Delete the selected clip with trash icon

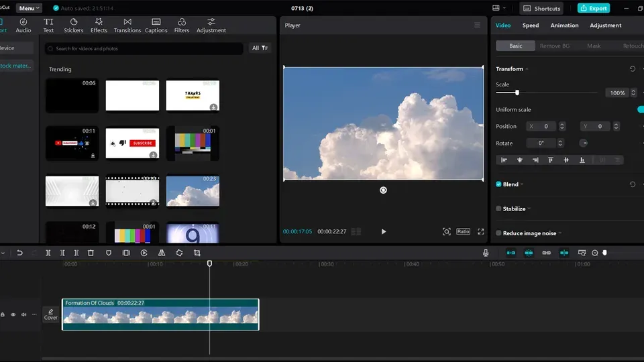tap(91, 253)
